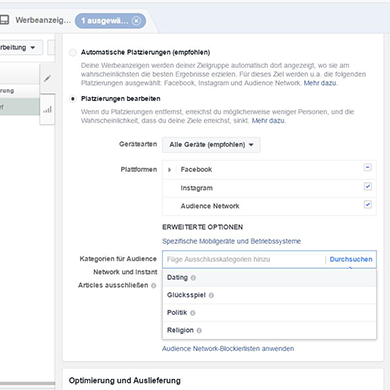Show info icon next to Religion
Viewport: 390px width, 390px height.
point(199,331)
